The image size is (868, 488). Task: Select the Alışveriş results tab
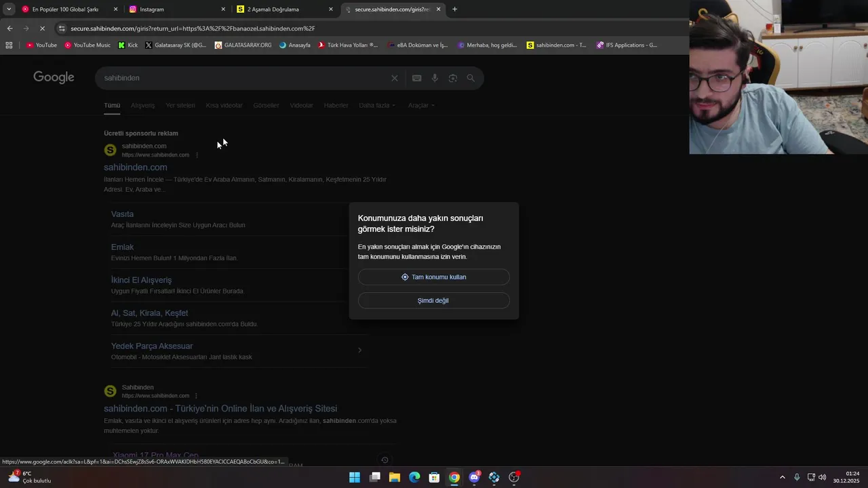coord(142,105)
